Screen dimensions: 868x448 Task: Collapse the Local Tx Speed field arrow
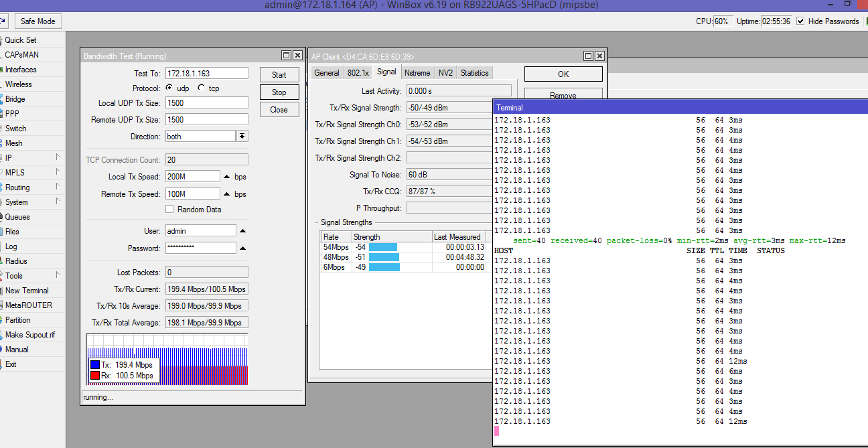(227, 177)
